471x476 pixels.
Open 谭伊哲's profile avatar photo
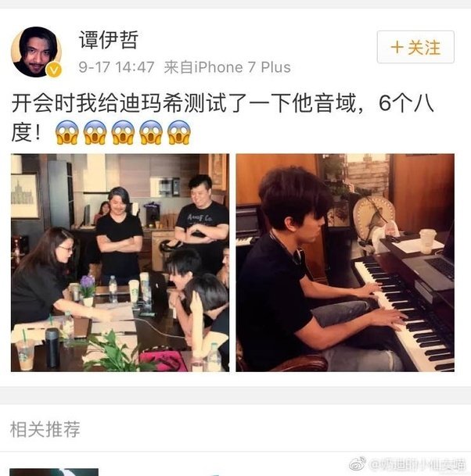tap(36, 52)
